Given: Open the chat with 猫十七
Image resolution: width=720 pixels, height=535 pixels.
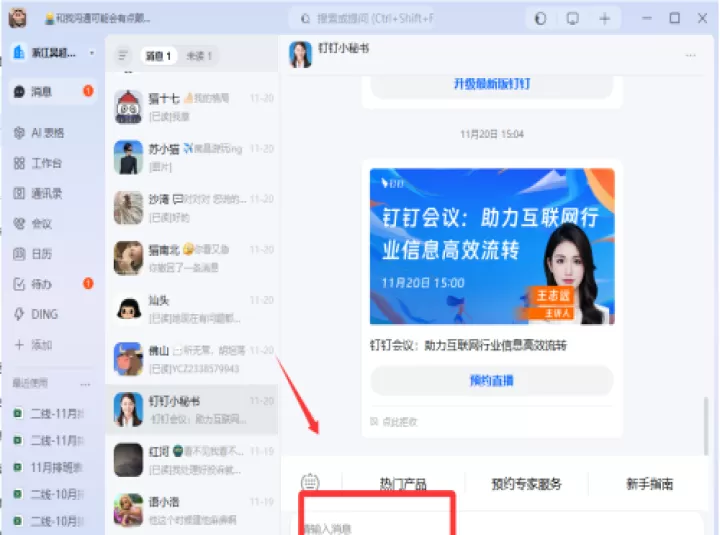Looking at the screenshot, I should tap(192, 107).
